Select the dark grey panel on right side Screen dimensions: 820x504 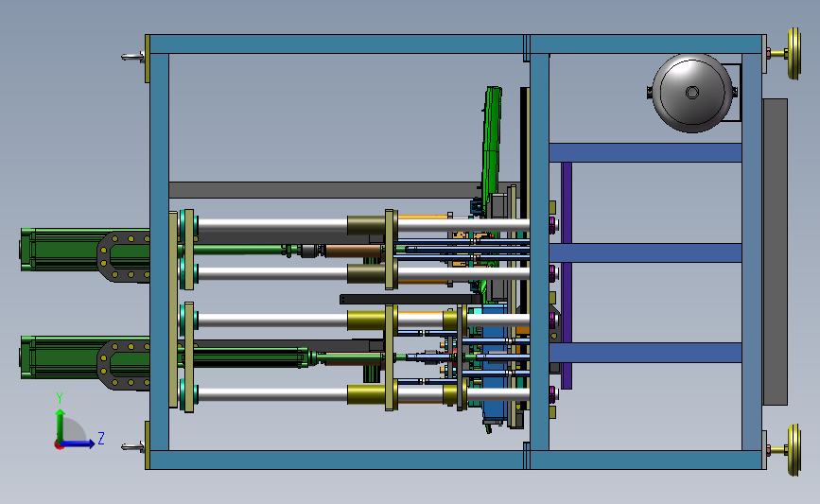[x=775, y=252]
